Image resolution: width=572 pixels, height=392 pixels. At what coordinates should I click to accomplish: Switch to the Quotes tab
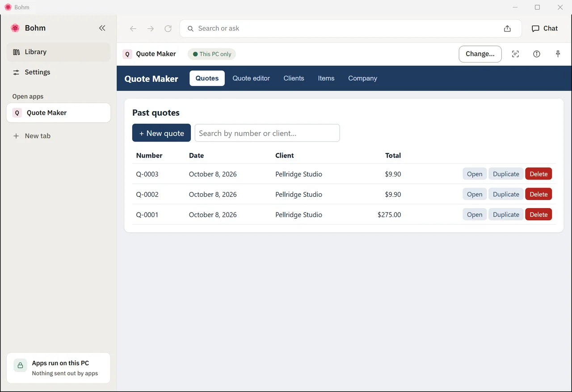[207, 78]
